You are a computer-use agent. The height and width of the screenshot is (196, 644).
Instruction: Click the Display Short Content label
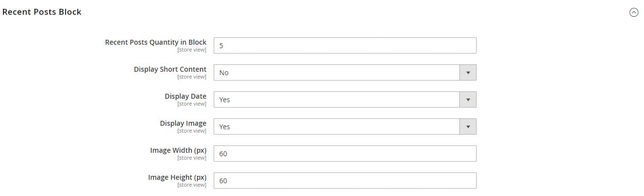[x=170, y=69]
